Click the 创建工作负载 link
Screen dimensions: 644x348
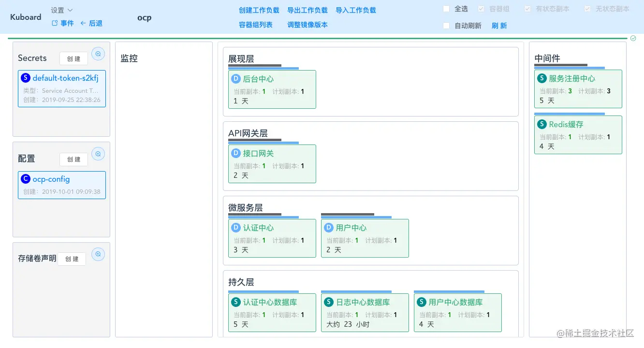[x=259, y=10]
